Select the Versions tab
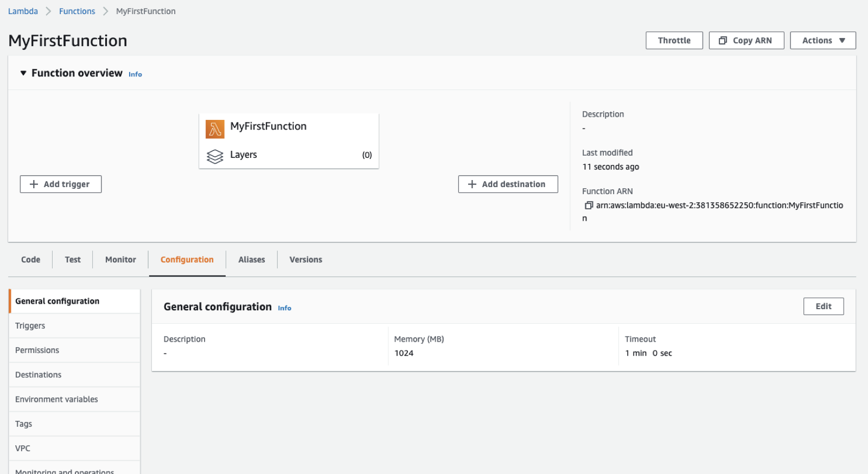The width and height of the screenshot is (868, 474). point(305,260)
